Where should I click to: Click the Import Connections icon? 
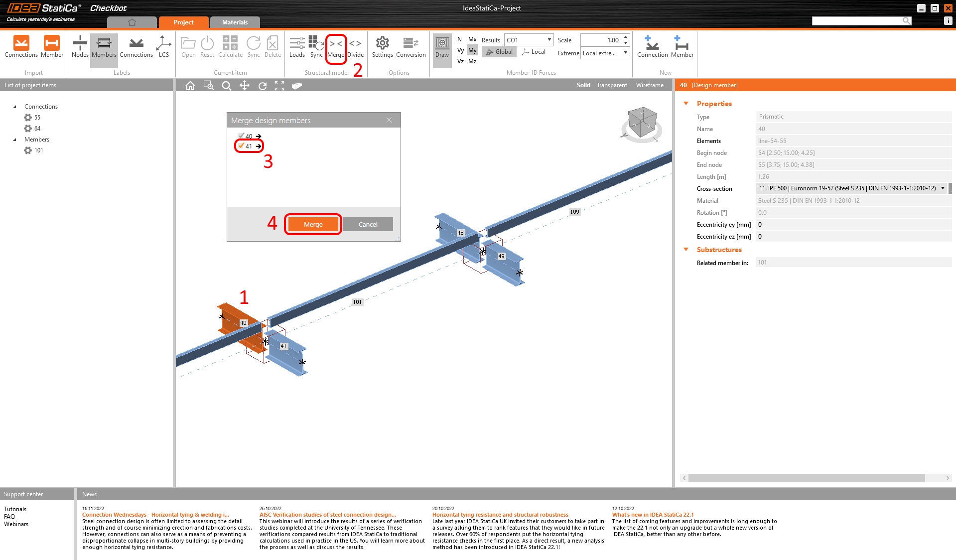pos(21,46)
